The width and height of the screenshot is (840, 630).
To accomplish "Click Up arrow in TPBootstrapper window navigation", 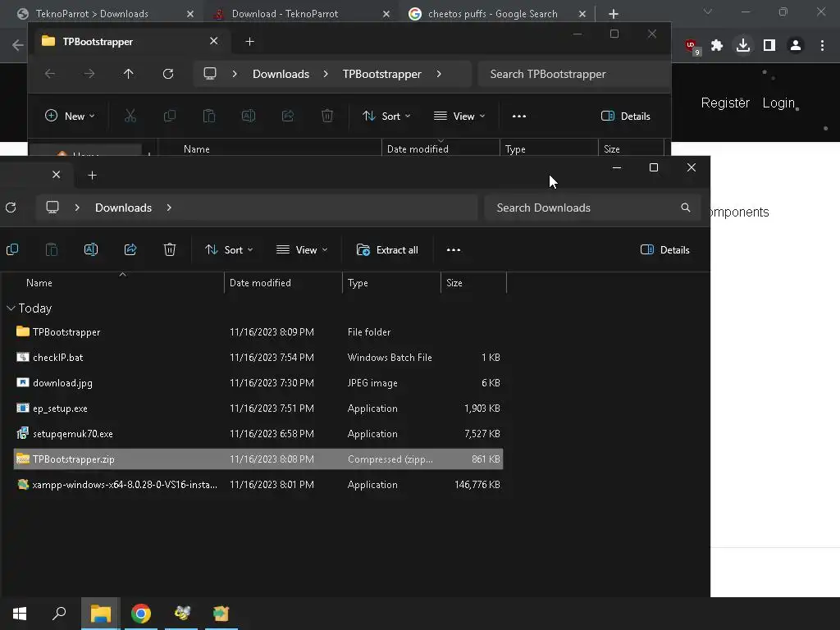I will [129, 74].
